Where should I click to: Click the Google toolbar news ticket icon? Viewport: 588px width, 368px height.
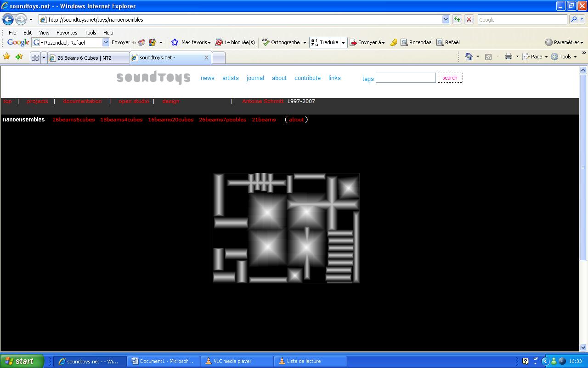point(141,42)
